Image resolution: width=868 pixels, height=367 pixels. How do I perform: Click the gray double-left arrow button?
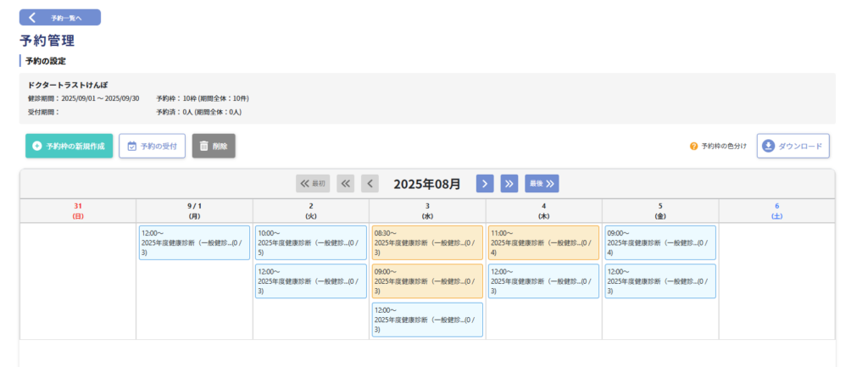coord(346,183)
